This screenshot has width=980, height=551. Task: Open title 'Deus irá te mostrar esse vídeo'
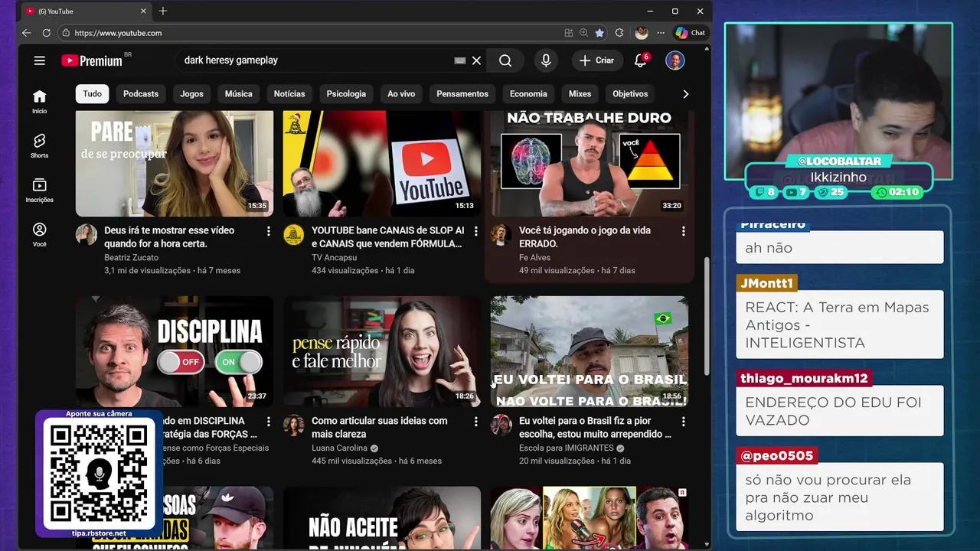169,236
